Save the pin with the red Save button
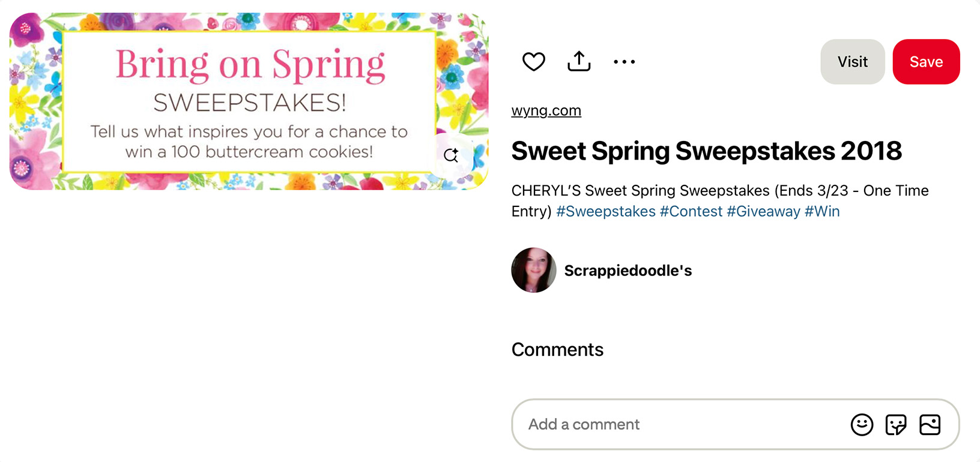 tap(927, 61)
